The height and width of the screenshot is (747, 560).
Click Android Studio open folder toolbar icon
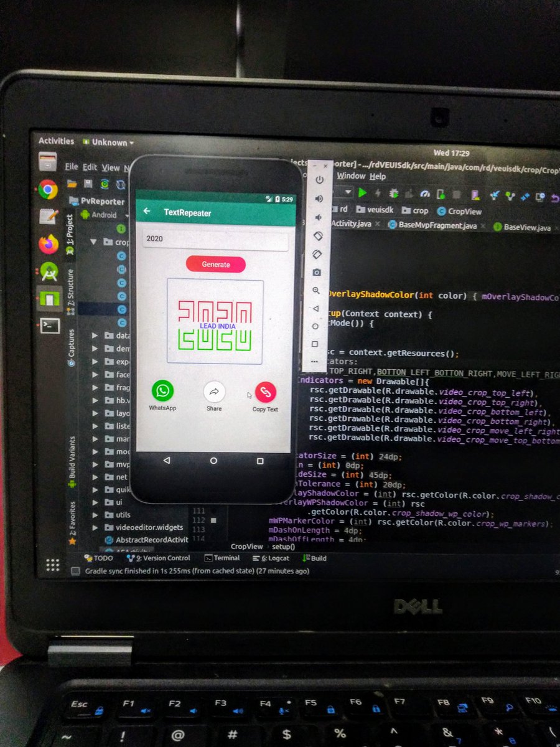tap(72, 184)
